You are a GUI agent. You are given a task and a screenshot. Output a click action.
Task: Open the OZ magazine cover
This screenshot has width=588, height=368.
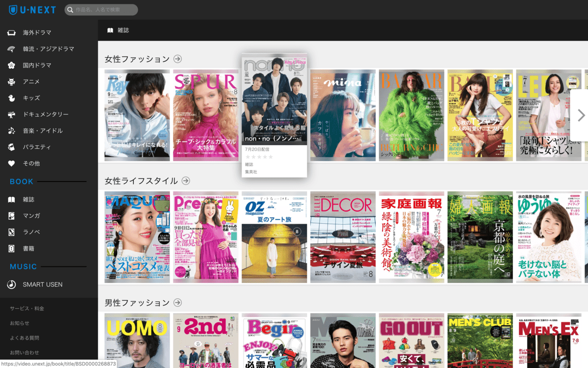274,237
